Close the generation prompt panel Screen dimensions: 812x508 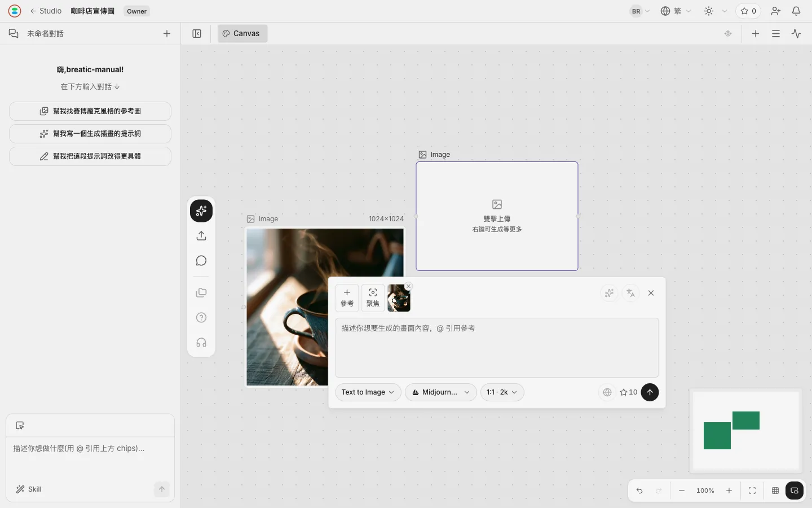[651, 293]
